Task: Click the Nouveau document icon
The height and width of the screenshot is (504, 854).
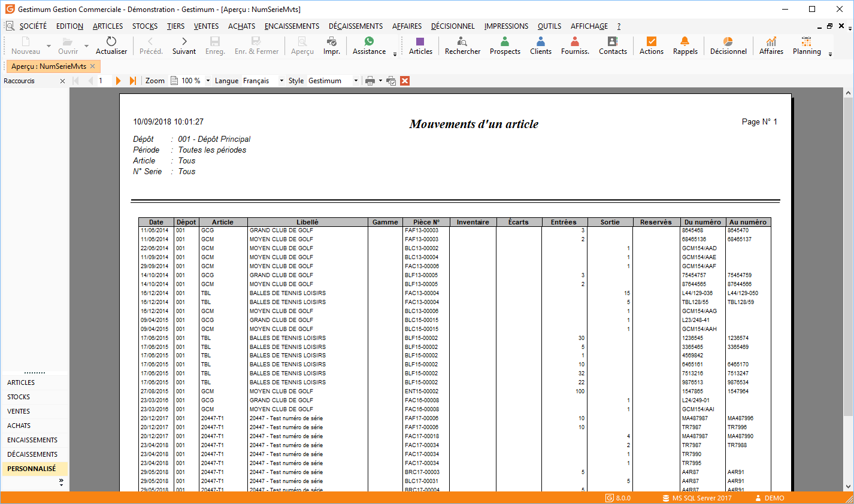Action: [x=26, y=41]
